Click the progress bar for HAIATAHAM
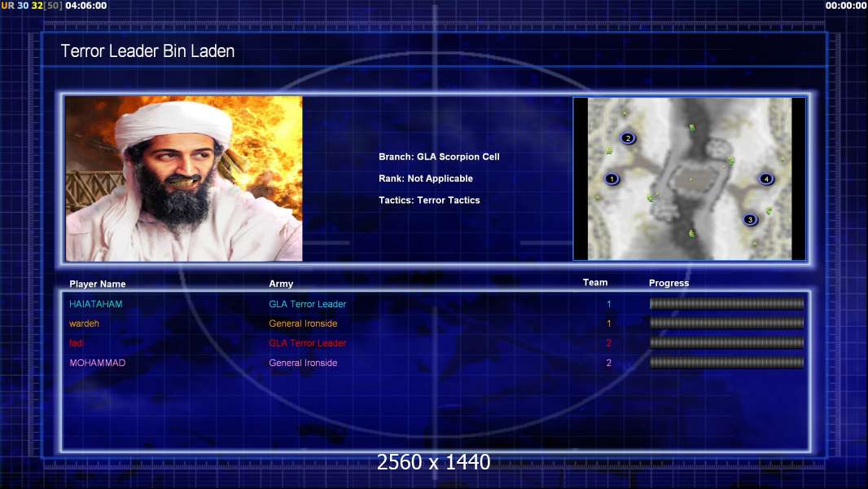 pyautogui.click(x=726, y=303)
